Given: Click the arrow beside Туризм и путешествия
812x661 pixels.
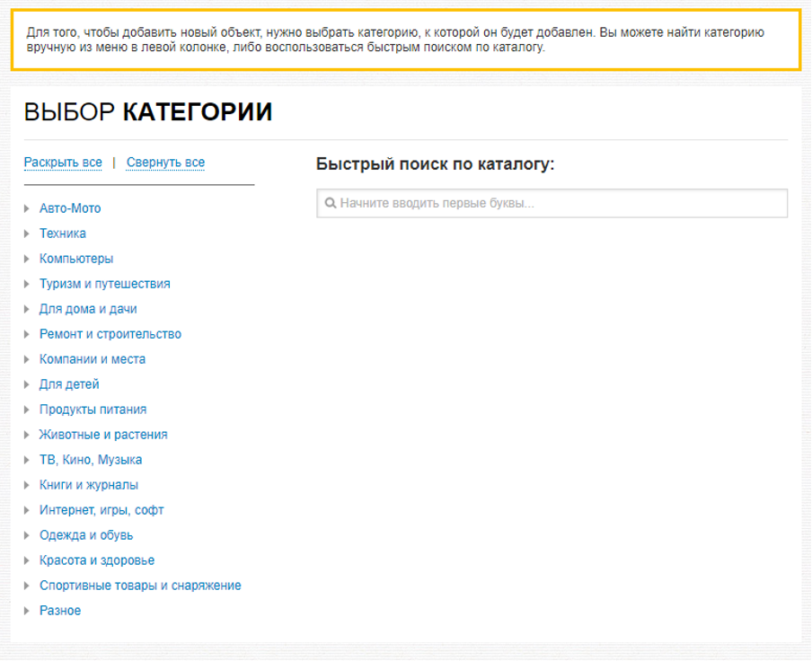Looking at the screenshot, I should pos(28,284).
